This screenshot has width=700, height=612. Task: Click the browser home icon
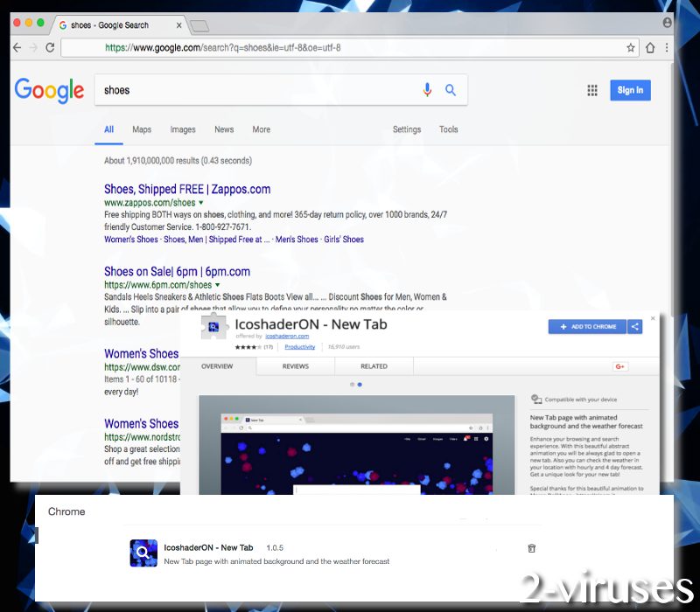tap(650, 48)
